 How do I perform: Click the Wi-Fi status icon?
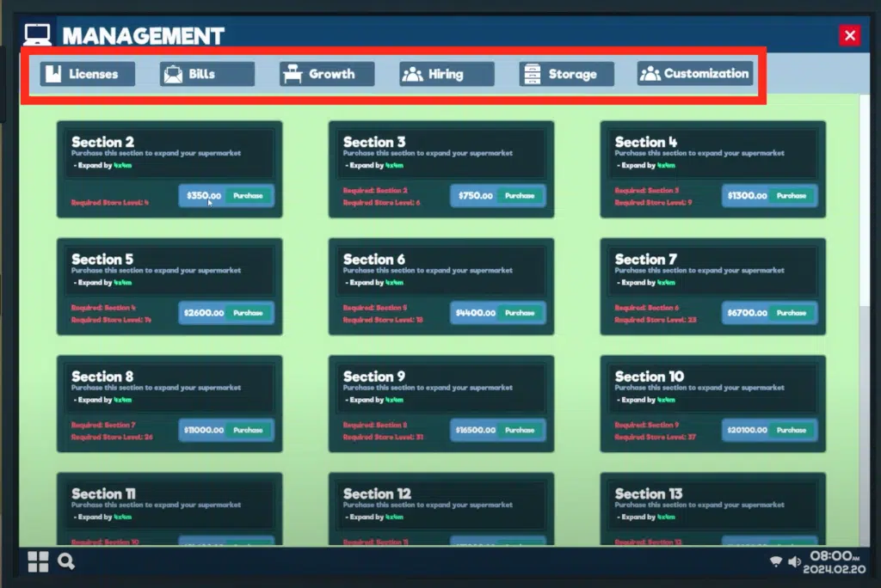pyautogui.click(x=775, y=562)
